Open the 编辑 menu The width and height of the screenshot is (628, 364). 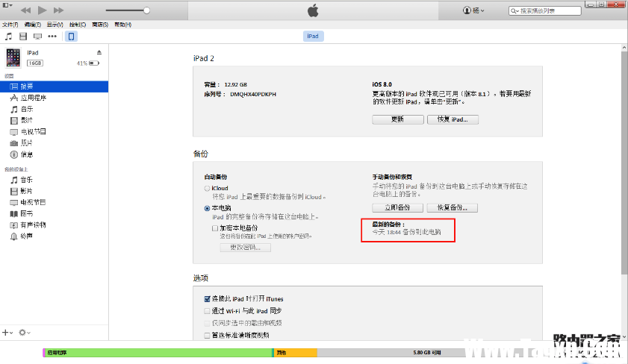tap(33, 25)
